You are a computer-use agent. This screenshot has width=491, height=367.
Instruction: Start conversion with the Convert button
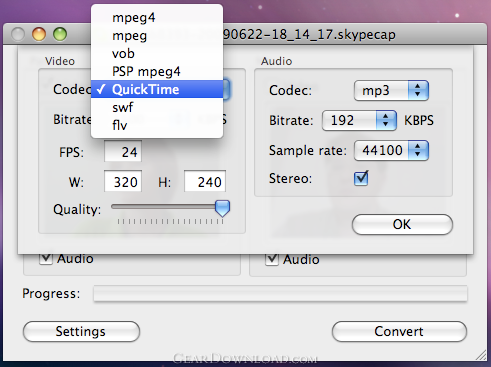(399, 331)
